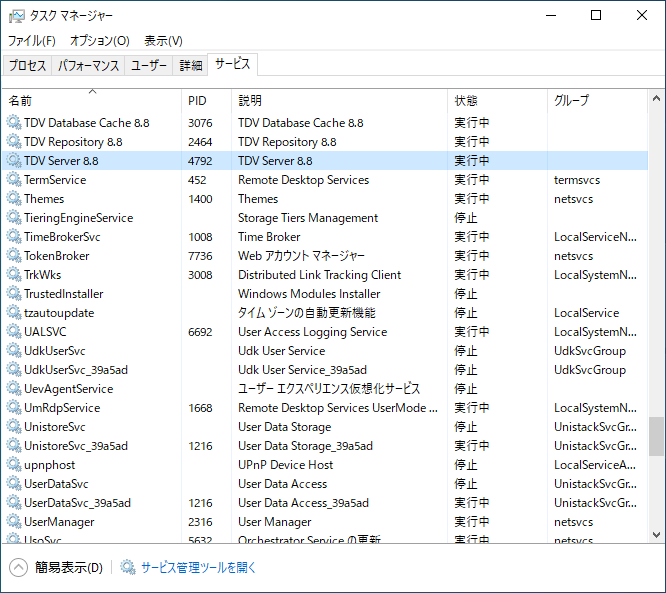Click the termsvcs group cell

point(577,180)
